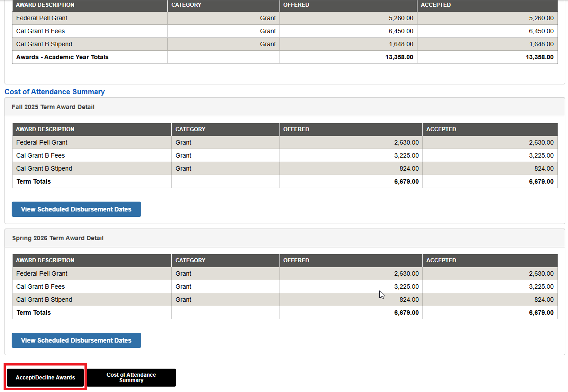Click the 13,358.00 offered academic year total
Viewport: 568px width, 392px height.
[399, 57]
